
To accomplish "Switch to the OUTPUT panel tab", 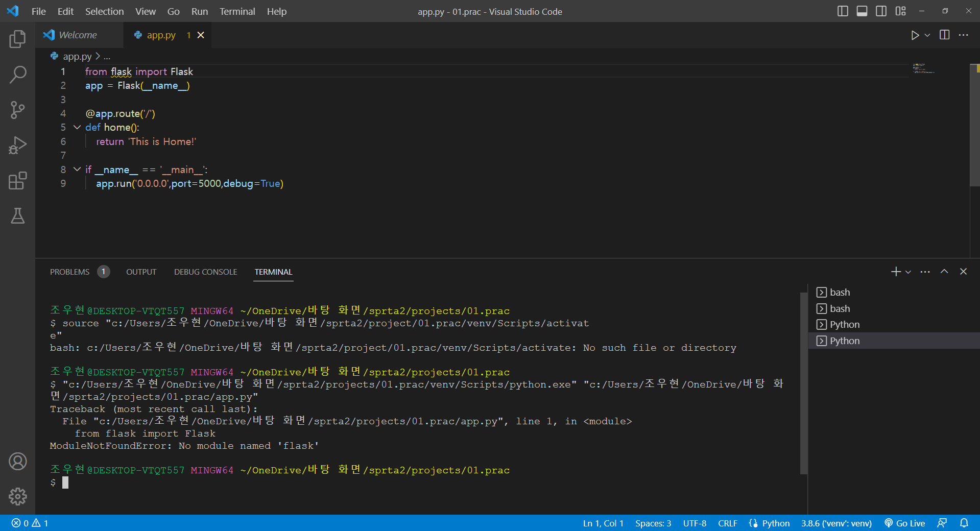I will coord(141,272).
